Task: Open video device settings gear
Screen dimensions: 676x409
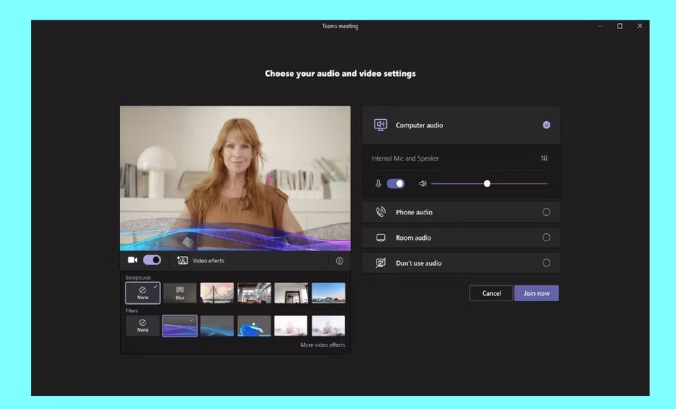Action: pos(339,261)
